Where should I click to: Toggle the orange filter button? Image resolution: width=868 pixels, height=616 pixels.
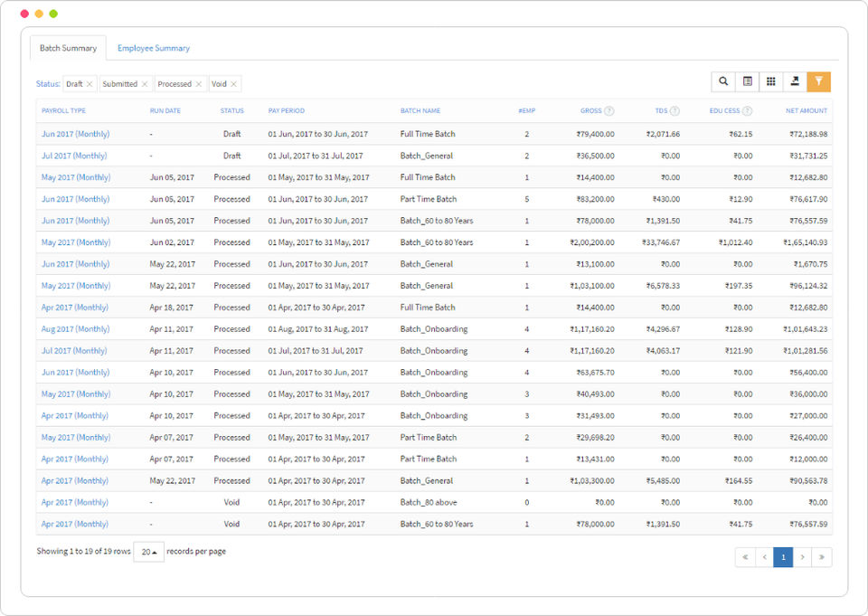tap(818, 81)
